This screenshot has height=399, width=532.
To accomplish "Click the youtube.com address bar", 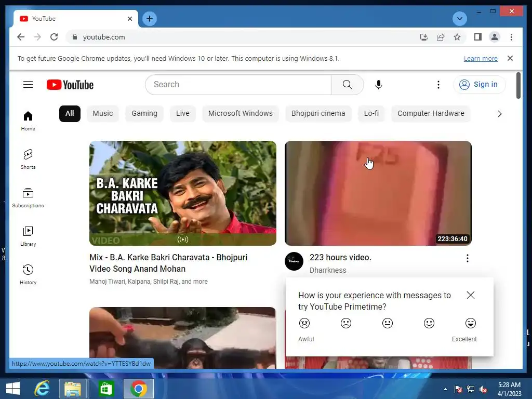I will 242,37.
